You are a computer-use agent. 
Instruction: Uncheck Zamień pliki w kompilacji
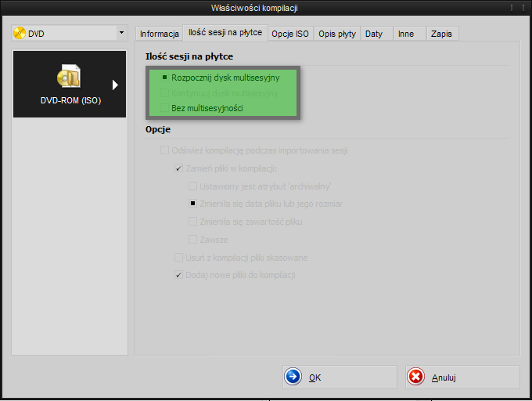click(x=226, y=168)
